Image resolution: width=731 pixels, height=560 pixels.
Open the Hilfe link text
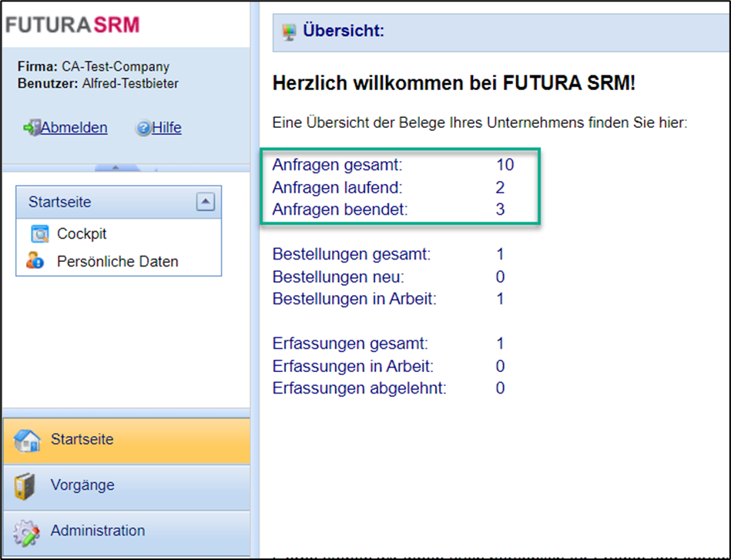166,128
